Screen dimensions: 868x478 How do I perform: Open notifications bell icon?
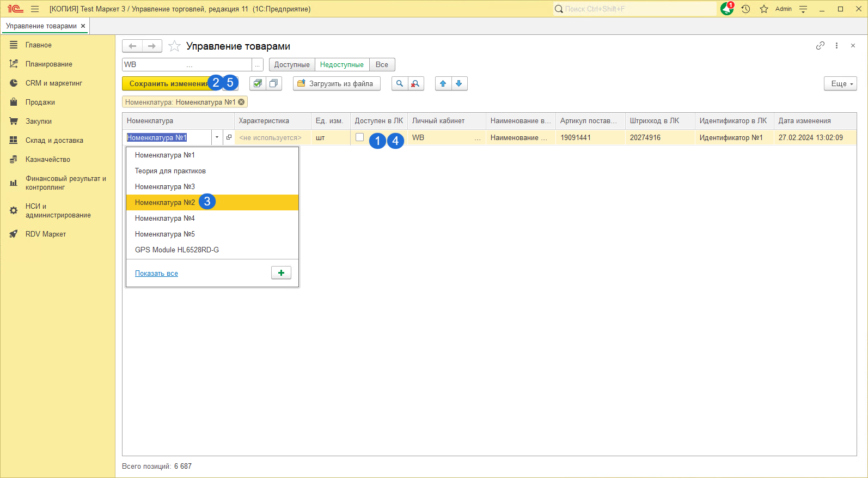tap(726, 9)
